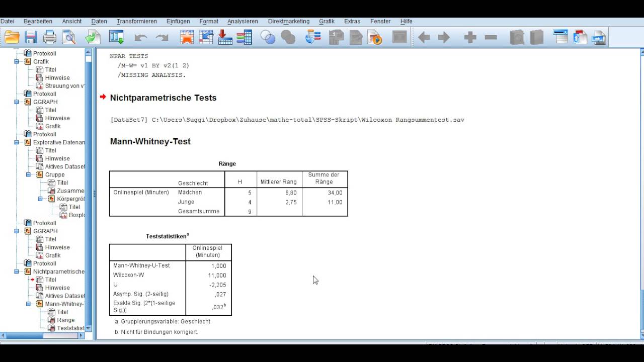
Task: Click the Go to Data star icon
Action: coord(187,37)
